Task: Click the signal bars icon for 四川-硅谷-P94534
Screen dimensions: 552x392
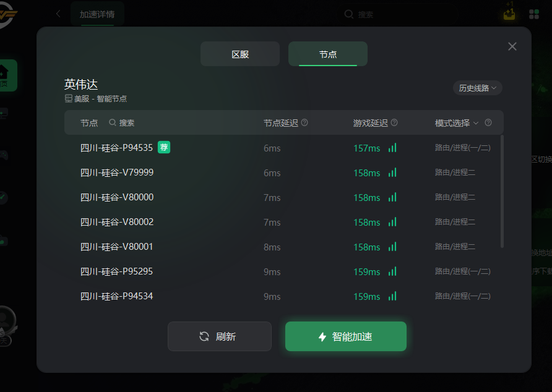Action: point(392,296)
